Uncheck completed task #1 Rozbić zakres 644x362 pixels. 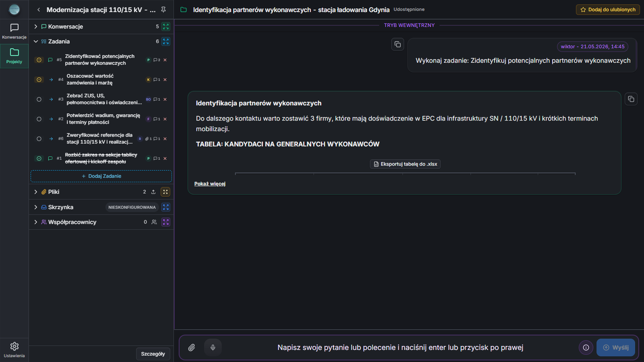(x=39, y=158)
